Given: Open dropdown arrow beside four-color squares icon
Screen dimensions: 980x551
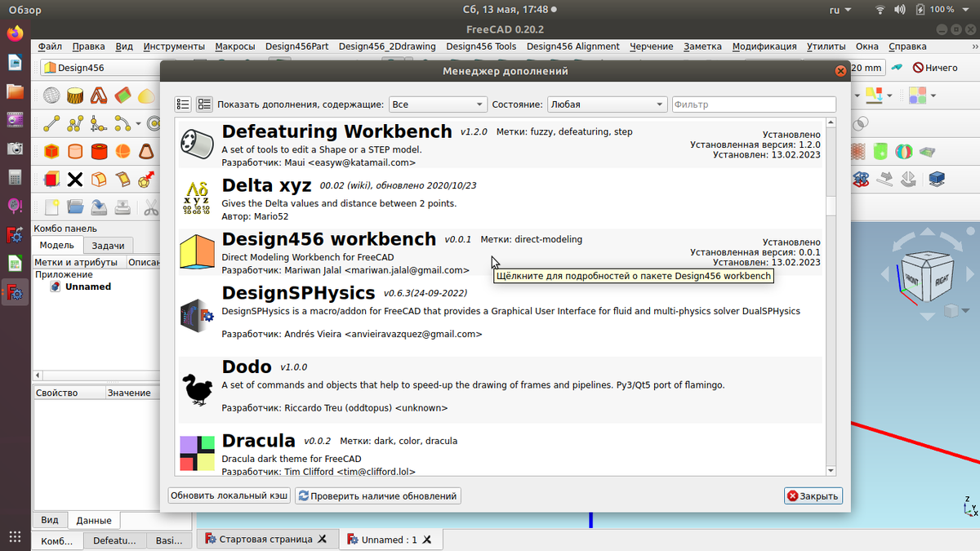Looking at the screenshot, I should pos(933,96).
